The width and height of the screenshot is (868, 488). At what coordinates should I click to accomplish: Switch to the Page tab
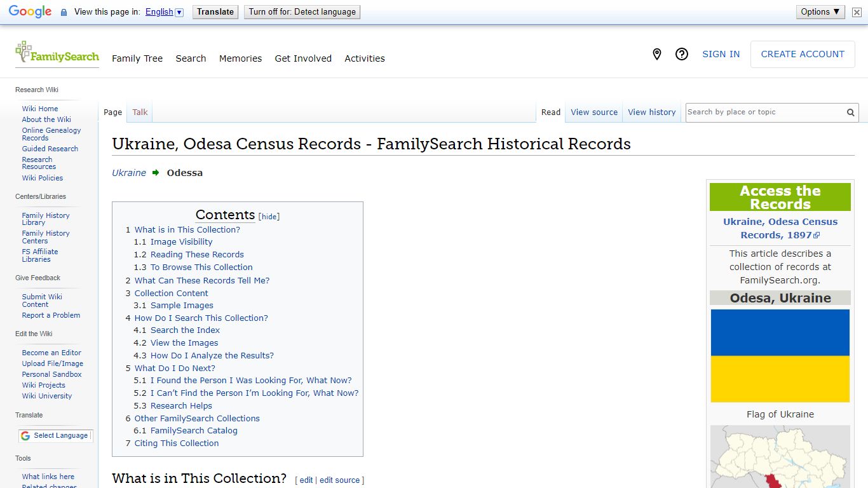coord(112,112)
